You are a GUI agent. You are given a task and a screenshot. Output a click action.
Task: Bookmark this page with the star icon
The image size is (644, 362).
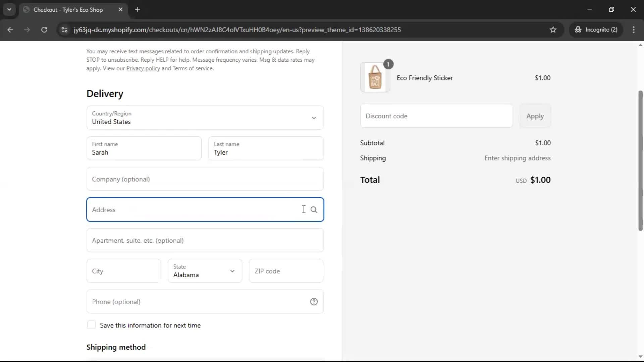553,29
